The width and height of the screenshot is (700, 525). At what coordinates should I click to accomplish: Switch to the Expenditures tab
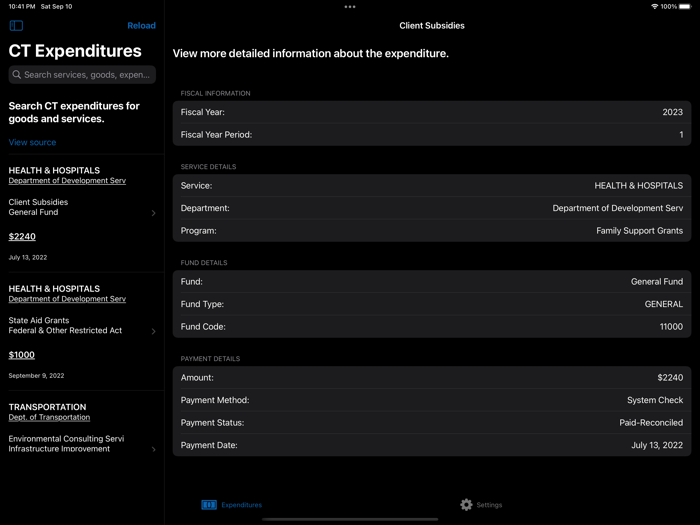[232, 505]
